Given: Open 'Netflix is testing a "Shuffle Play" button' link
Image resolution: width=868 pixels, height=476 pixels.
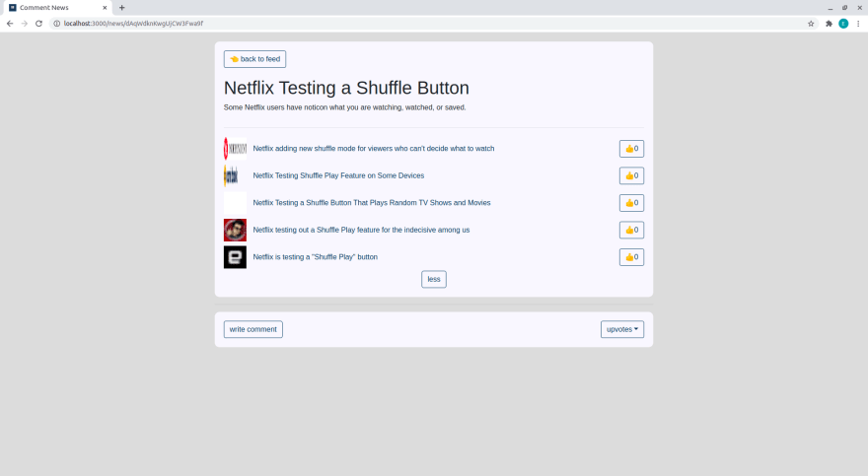Looking at the screenshot, I should click(315, 257).
